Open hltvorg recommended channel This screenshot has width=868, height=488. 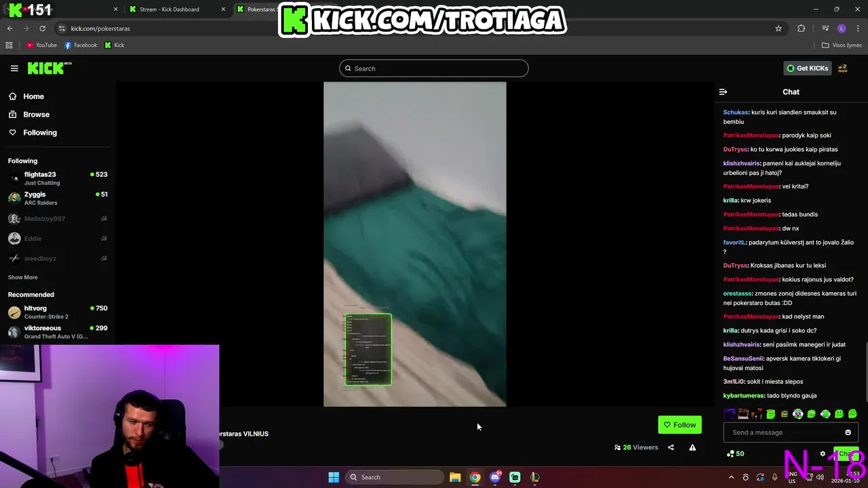[x=58, y=312]
